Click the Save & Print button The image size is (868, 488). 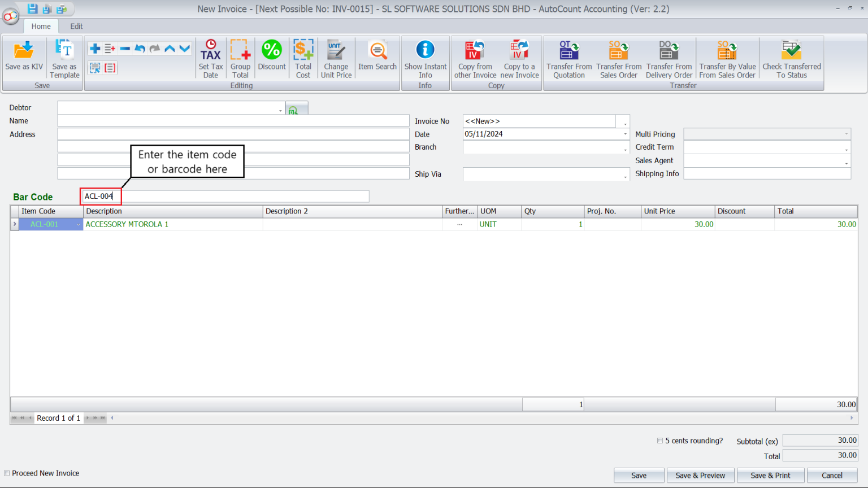(x=770, y=475)
